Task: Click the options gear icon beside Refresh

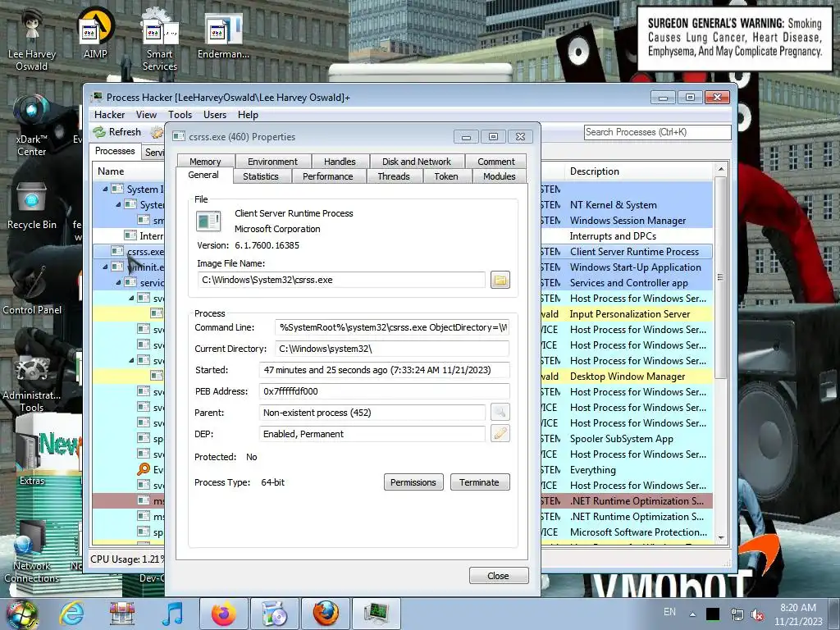Action: coord(157,132)
